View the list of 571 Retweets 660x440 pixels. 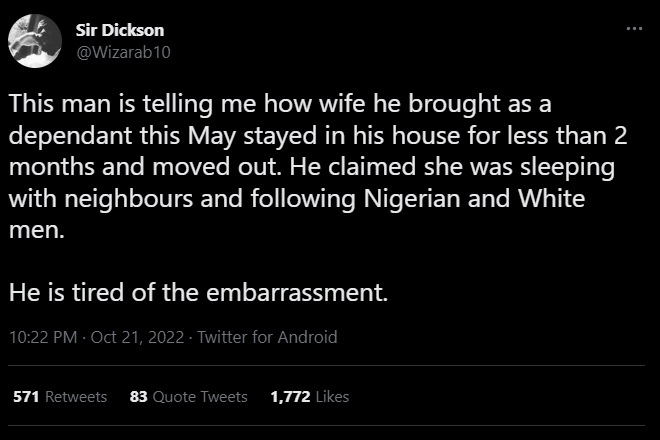[x=59, y=397]
